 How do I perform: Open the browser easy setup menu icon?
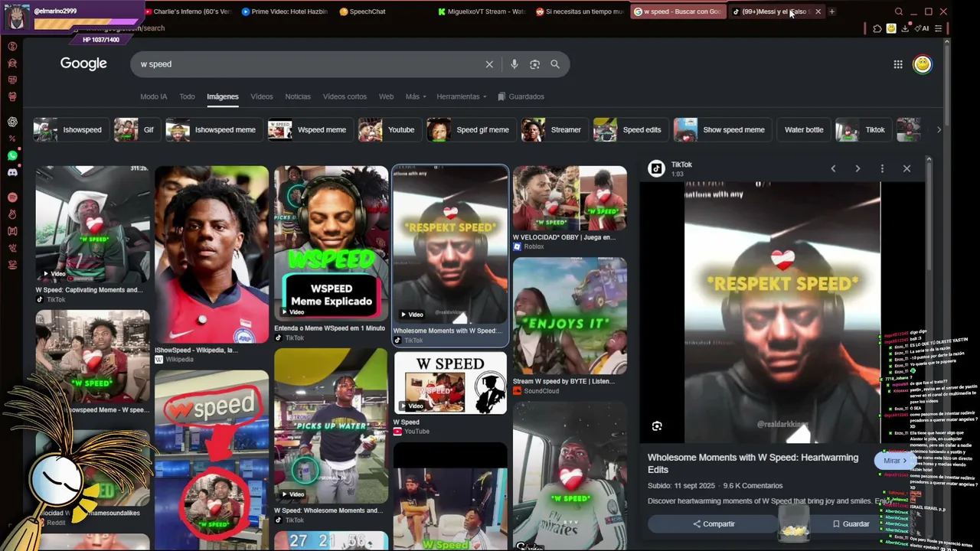click(x=938, y=28)
